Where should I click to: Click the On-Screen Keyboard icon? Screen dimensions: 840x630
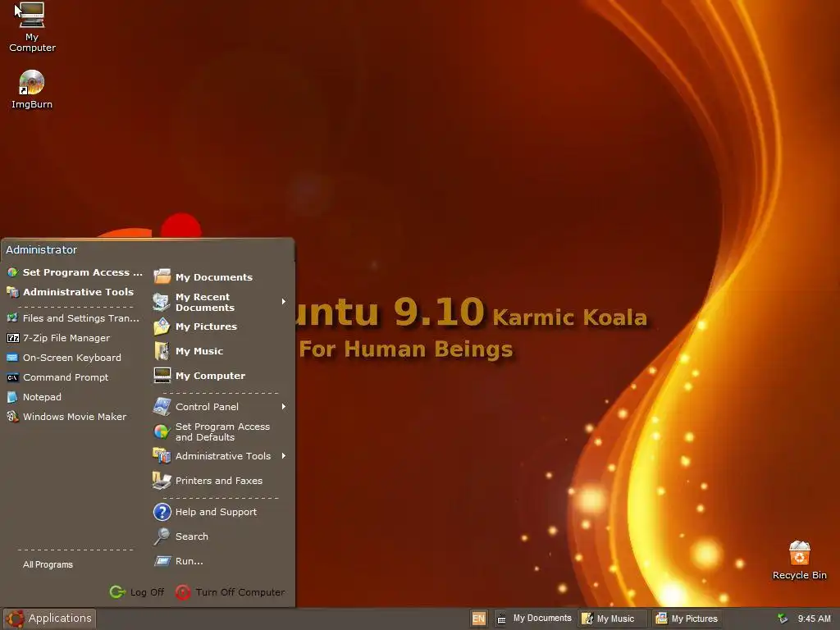pyautogui.click(x=12, y=358)
